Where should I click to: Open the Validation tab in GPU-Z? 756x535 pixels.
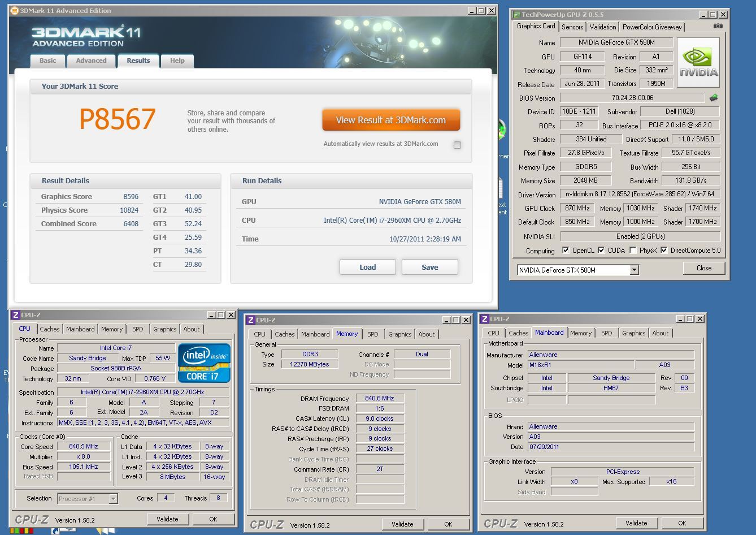[x=603, y=27]
